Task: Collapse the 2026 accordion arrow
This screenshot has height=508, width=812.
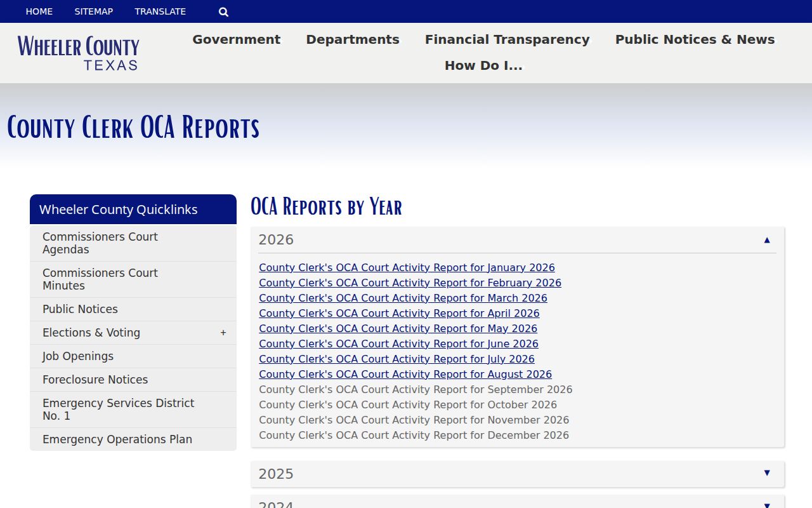Action: (766, 240)
